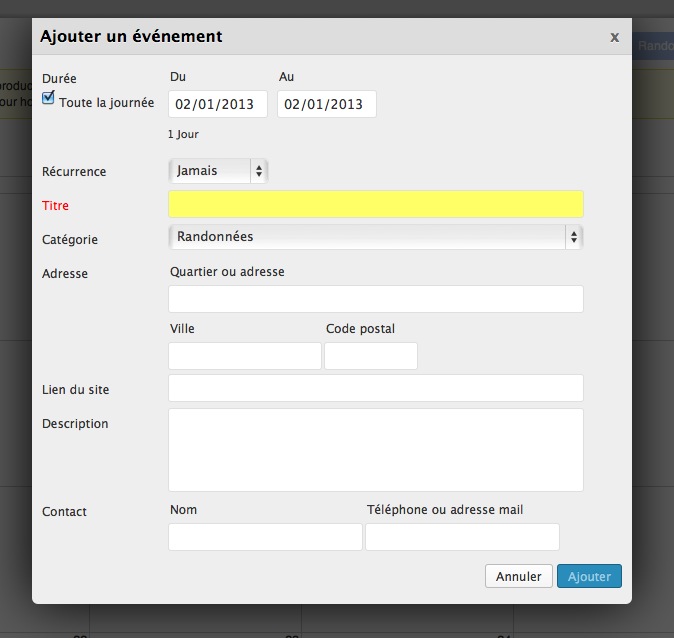
Task: Click the dialog title Ajouter un événement
Action: (x=131, y=37)
